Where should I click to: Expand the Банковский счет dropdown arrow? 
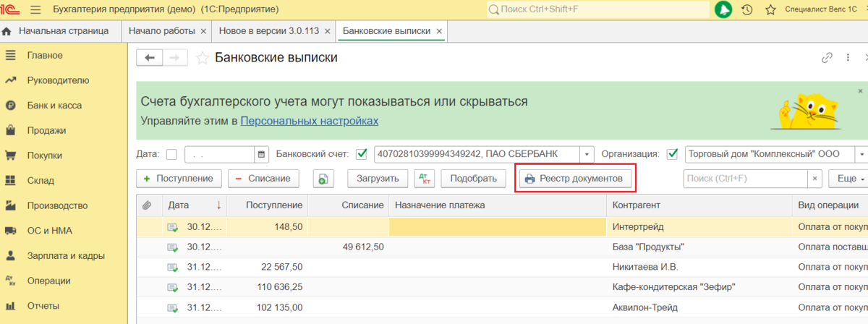(x=587, y=154)
